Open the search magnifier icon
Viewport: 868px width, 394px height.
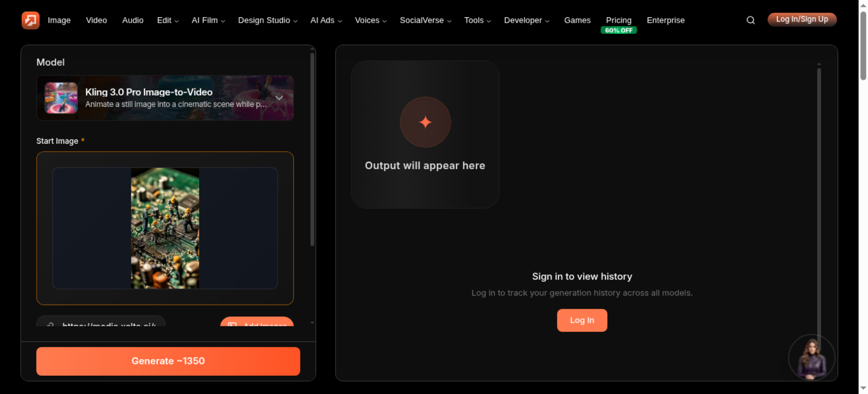[750, 20]
